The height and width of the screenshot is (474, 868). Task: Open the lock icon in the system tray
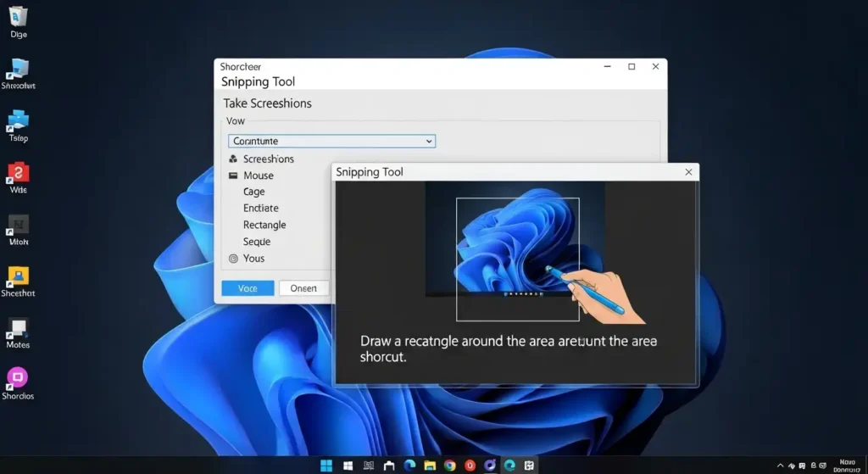[813, 466]
